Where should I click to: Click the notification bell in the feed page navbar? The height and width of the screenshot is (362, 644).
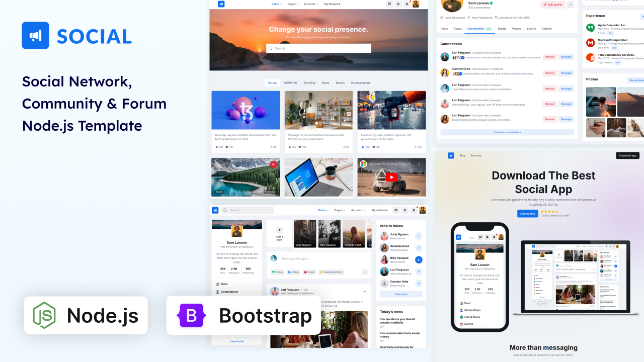(414, 210)
